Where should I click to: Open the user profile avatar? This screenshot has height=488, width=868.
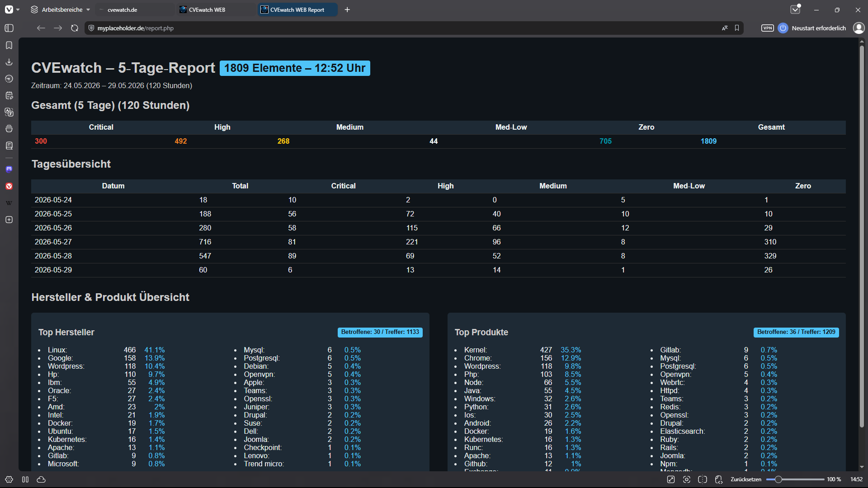[x=859, y=28]
